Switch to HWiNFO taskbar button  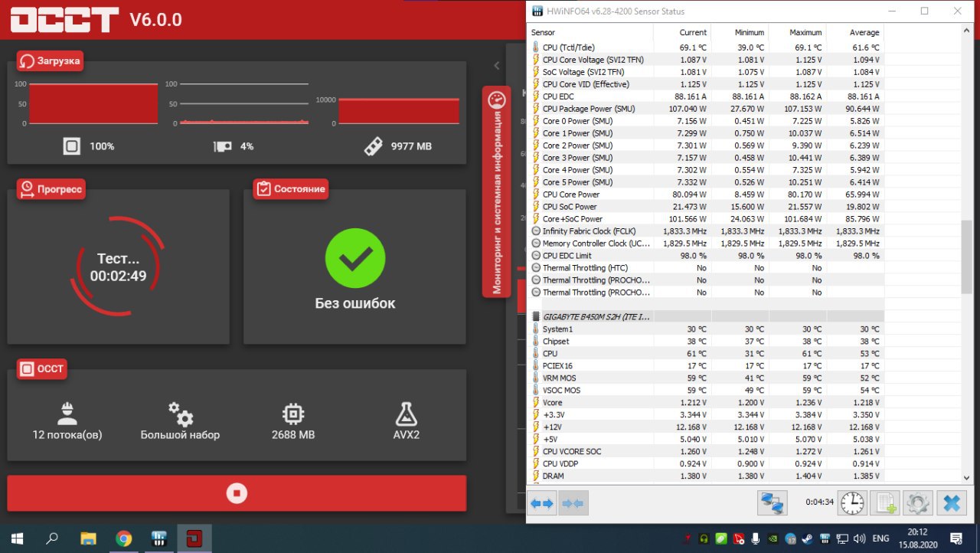click(159, 538)
